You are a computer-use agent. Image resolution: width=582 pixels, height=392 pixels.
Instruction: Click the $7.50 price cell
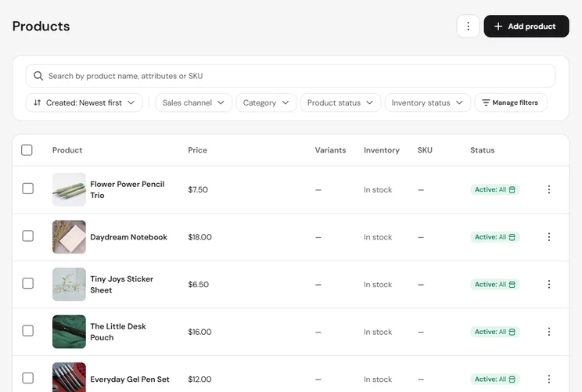(198, 189)
